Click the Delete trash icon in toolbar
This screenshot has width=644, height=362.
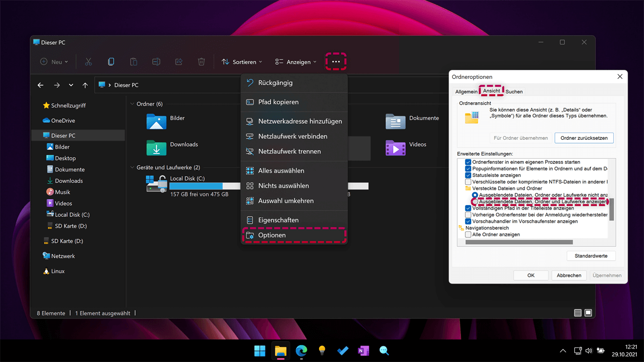201,62
